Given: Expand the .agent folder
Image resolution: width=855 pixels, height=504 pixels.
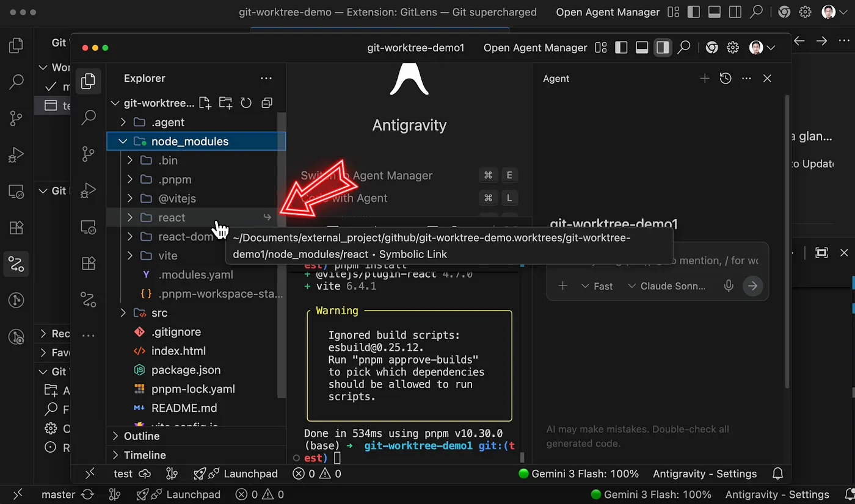Looking at the screenshot, I should (x=196, y=122).
